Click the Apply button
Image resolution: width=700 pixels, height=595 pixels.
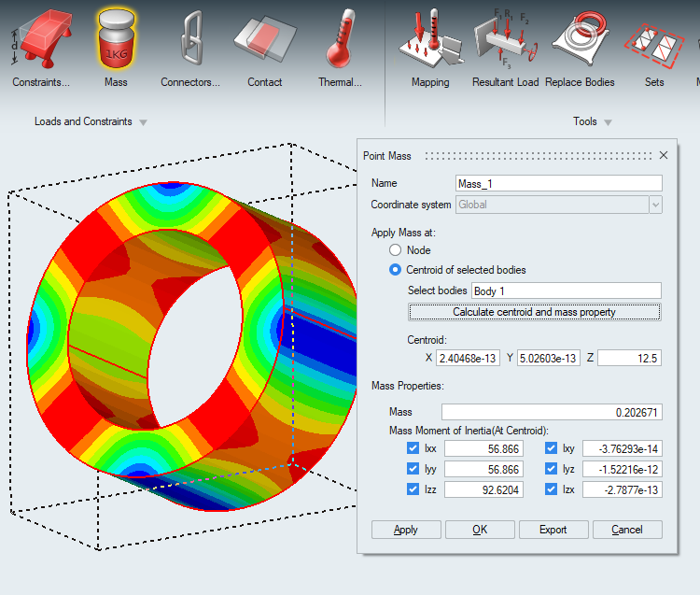click(x=406, y=530)
